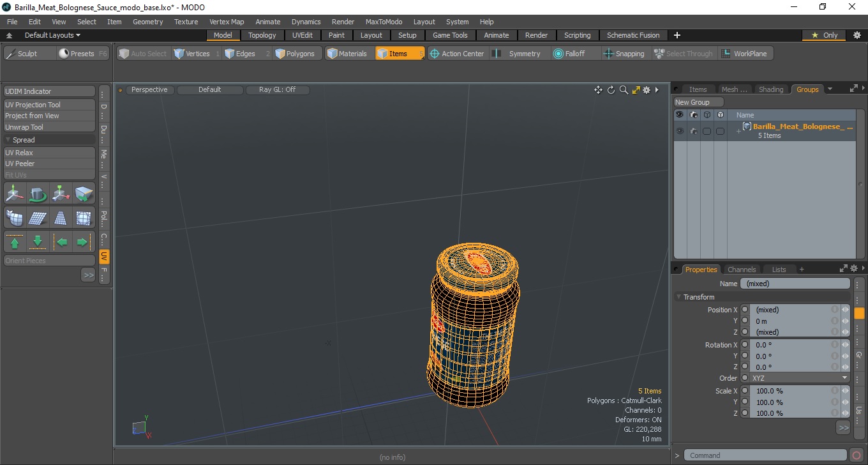
Task: Click the flat UV grid icon
Action: (x=38, y=218)
